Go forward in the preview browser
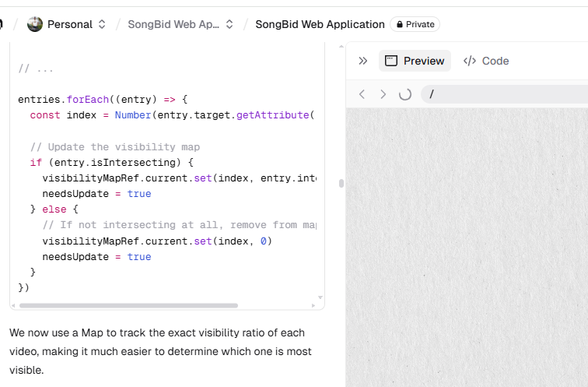 point(383,94)
